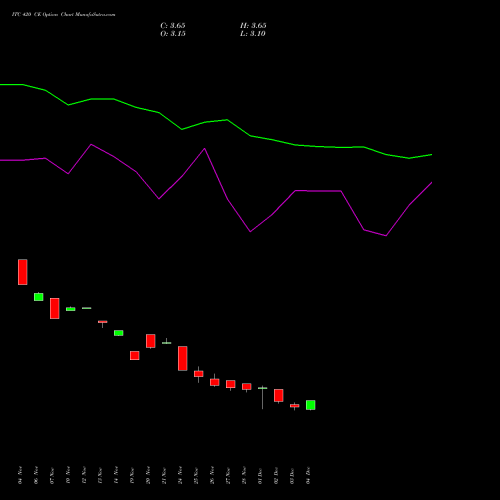Click the 07 Nov date axis label

pos(52,475)
